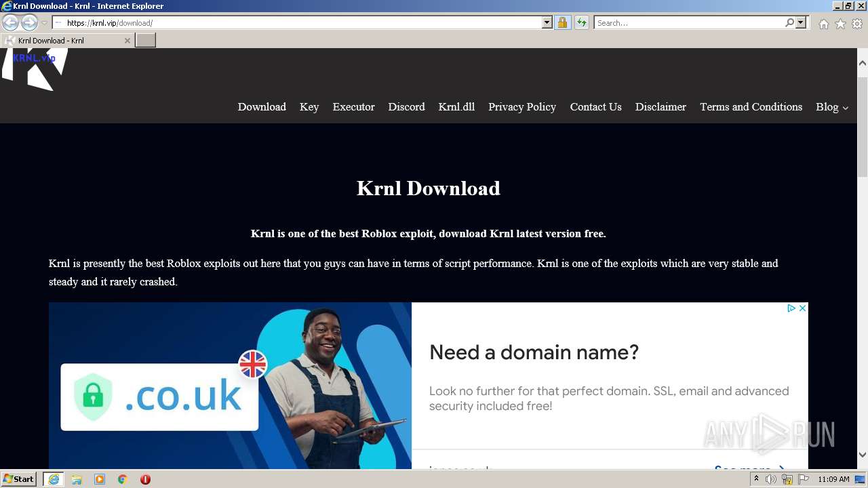Open the Download nav link

pos(262,106)
